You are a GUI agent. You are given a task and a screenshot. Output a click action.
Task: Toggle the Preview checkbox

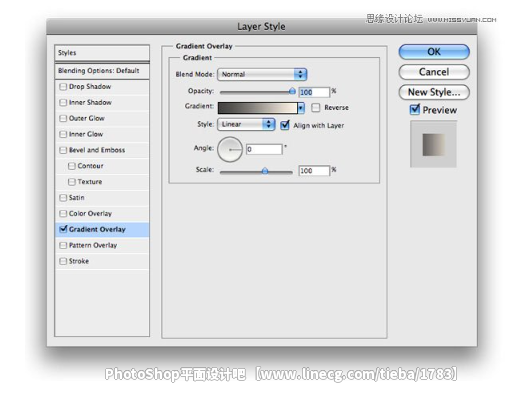[x=415, y=109]
